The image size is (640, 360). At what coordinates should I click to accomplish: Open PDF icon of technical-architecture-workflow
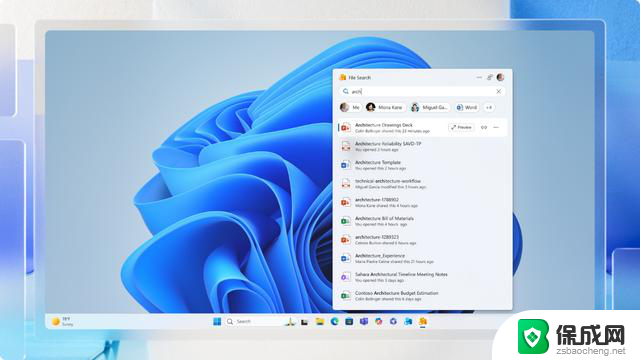coord(346,184)
